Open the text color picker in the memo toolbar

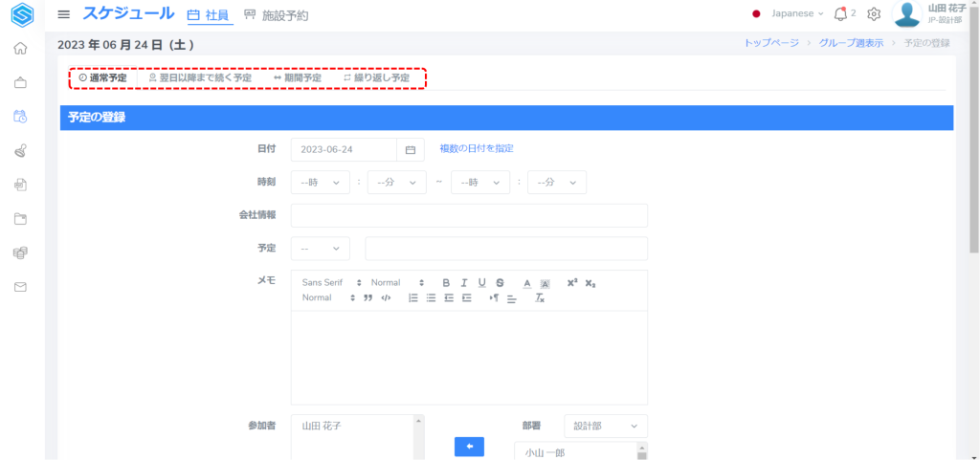[x=526, y=283]
